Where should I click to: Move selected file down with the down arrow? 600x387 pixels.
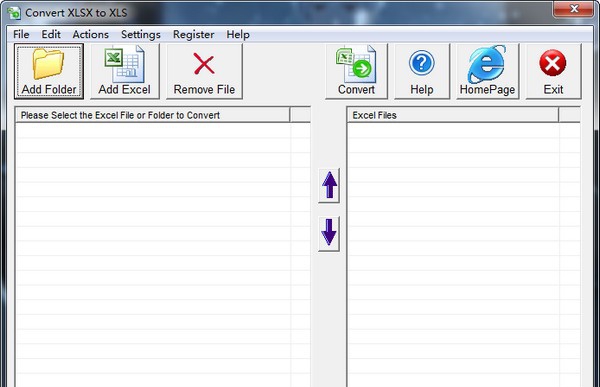click(329, 234)
